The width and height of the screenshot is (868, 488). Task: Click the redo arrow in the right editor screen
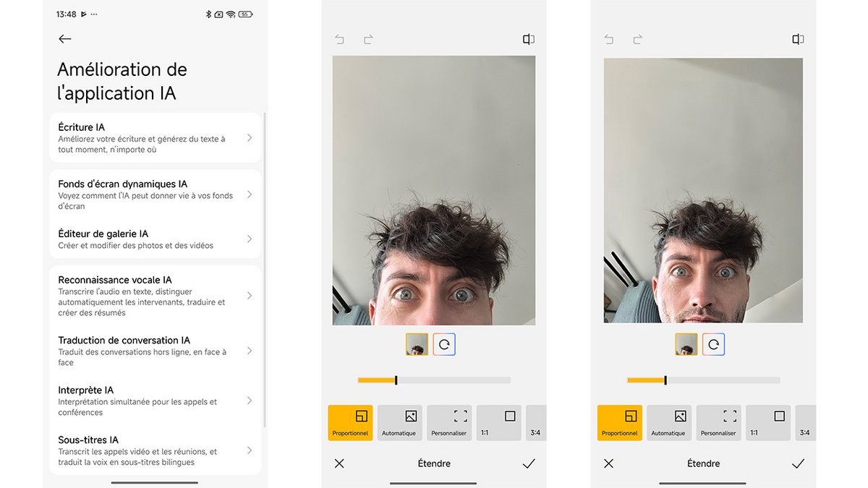click(637, 39)
